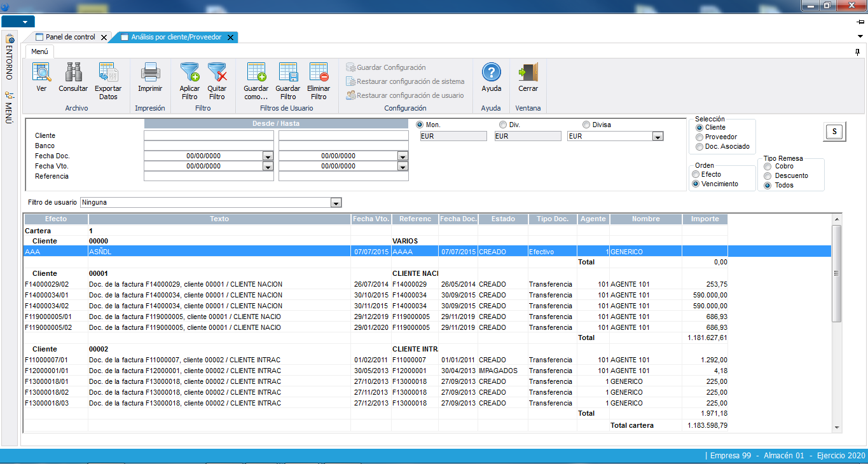
Task: Select the Menú ribbon tab
Action: [39, 52]
